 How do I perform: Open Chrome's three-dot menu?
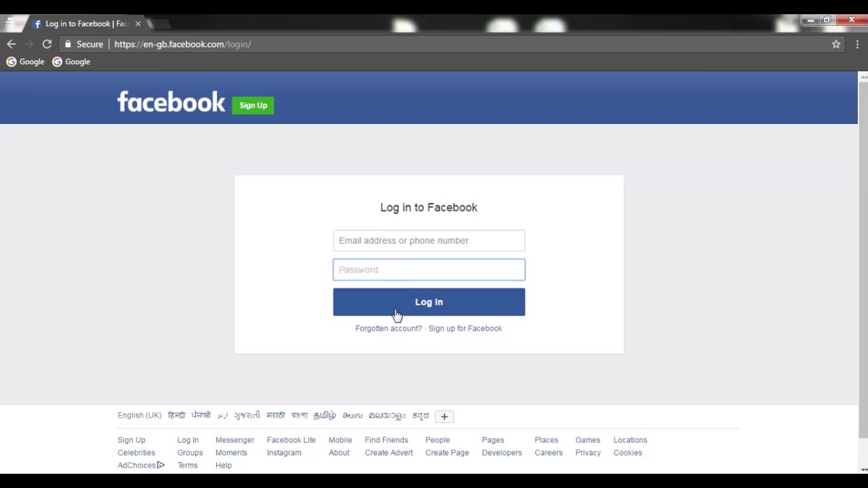pos(857,44)
